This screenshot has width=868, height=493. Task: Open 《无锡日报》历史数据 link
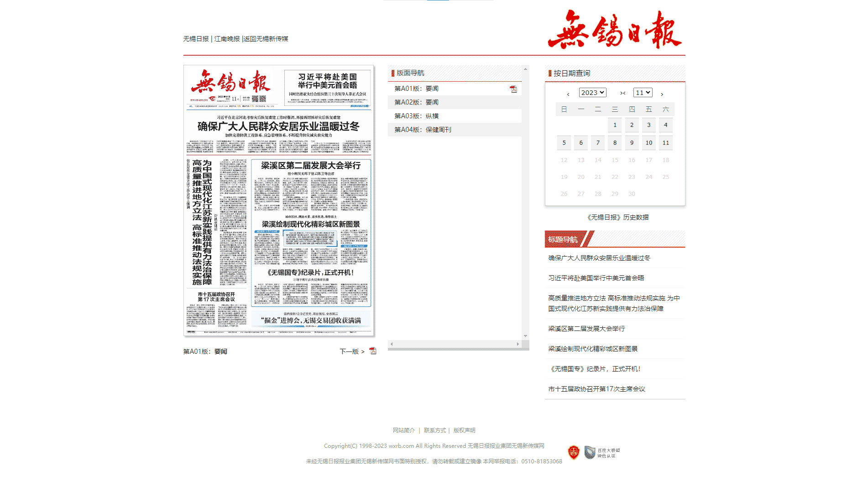click(617, 217)
